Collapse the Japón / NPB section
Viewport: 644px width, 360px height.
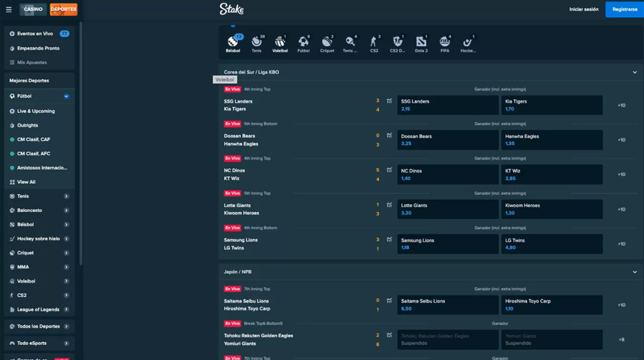click(635, 272)
